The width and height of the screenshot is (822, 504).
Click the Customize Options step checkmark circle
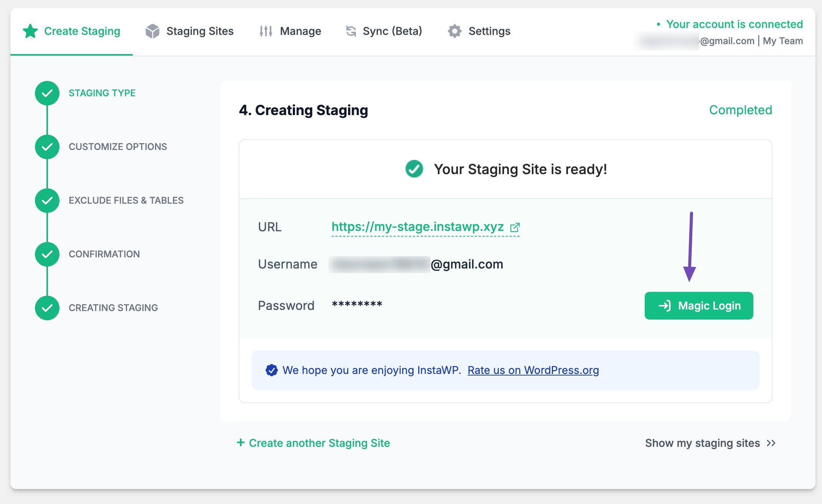(47, 147)
